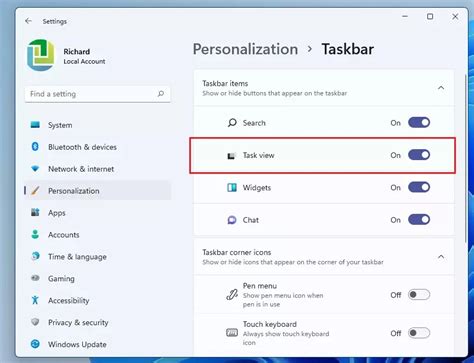The image size is (474, 363).
Task: Click the Richard Local Account name
Action: click(84, 56)
